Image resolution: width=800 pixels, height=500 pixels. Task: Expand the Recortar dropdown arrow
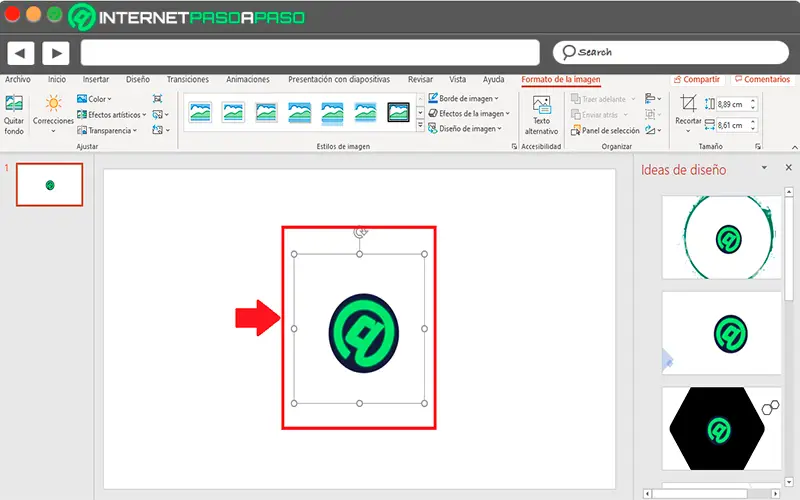[x=688, y=131]
